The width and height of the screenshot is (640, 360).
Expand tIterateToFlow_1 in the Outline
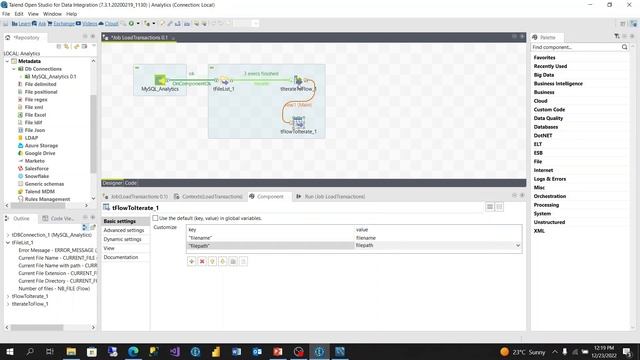8,304
